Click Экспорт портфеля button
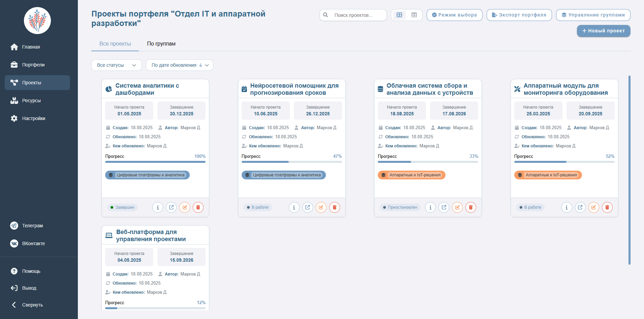 (x=519, y=15)
